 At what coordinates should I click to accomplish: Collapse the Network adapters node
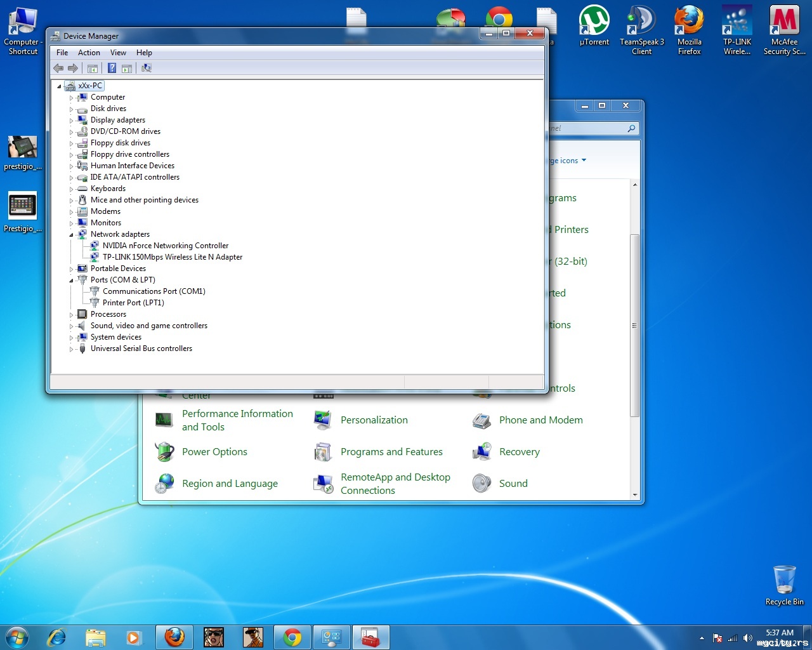coord(71,235)
